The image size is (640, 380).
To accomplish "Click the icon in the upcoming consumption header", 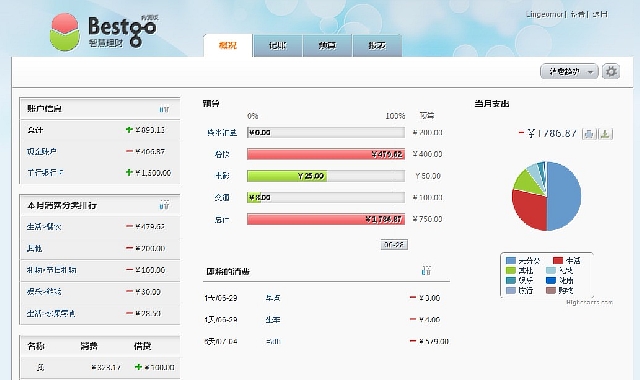I will (x=427, y=270).
